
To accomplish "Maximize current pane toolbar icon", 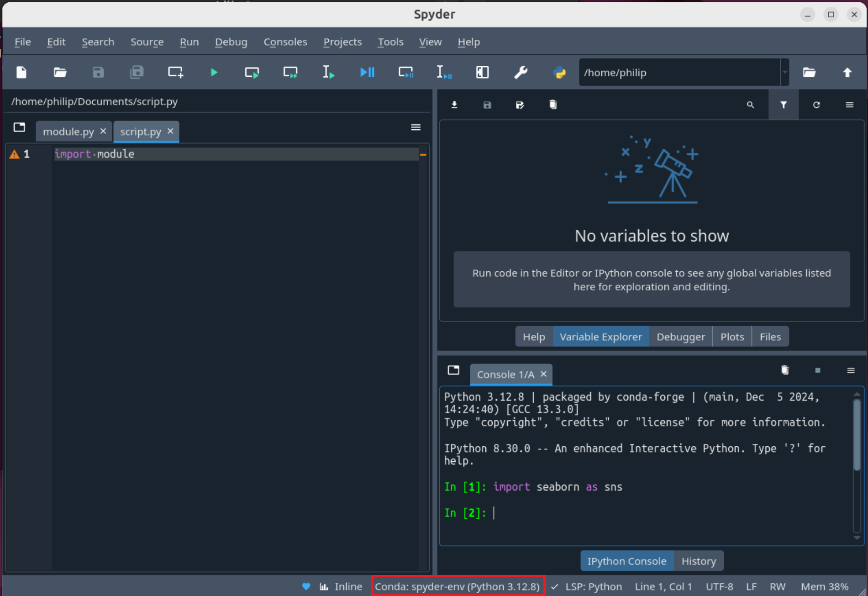I will coord(483,72).
